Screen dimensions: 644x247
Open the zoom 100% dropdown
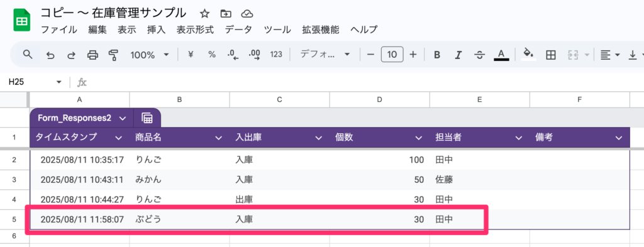point(150,55)
